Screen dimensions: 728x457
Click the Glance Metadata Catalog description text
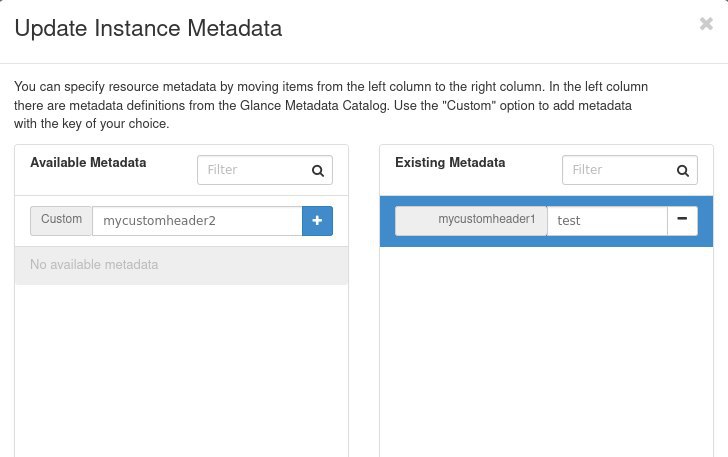pyautogui.click(x=314, y=105)
